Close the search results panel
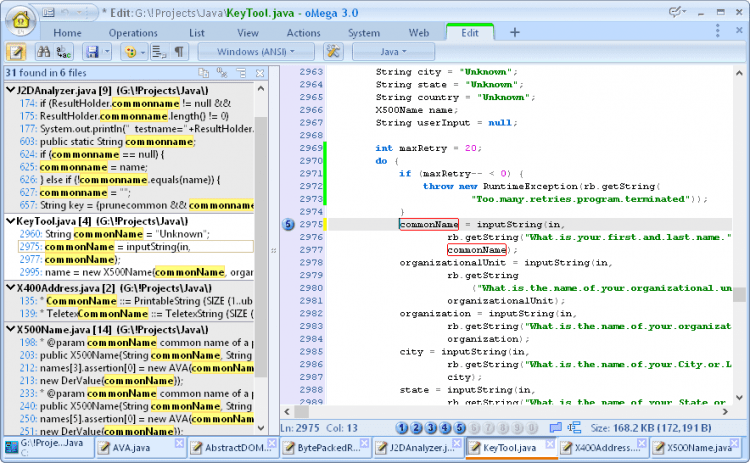This screenshot has height=463, width=750. [262, 73]
